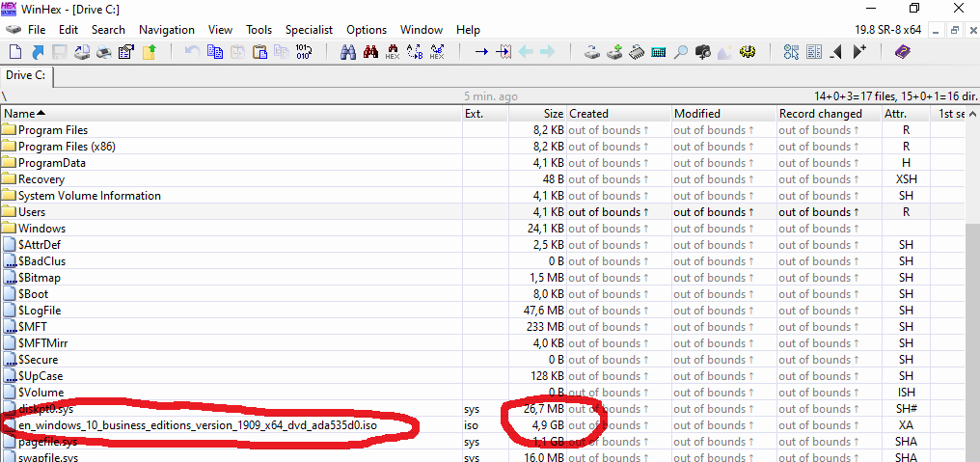Open the Edit menu
The height and width of the screenshot is (462, 980).
click(x=68, y=29)
